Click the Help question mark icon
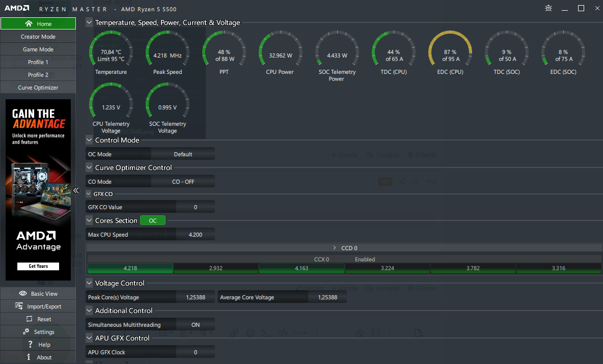The height and width of the screenshot is (364, 603). tap(31, 344)
